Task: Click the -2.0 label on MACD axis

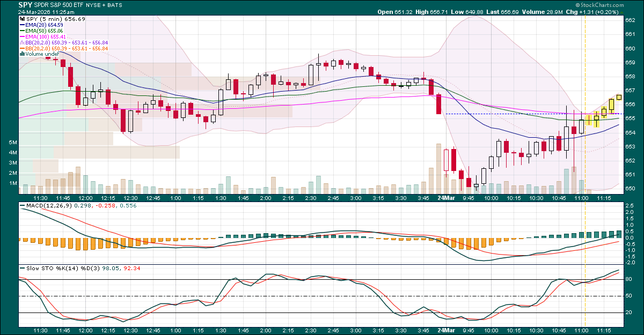Action: point(630,263)
